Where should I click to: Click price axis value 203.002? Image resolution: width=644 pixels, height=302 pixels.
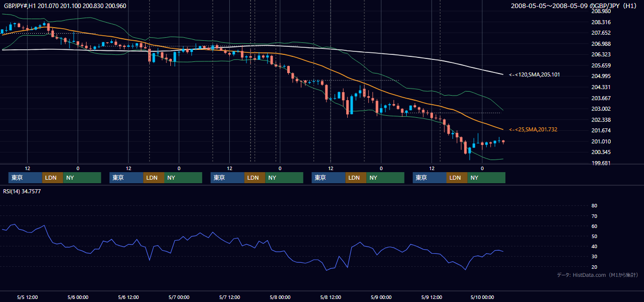pos(601,109)
